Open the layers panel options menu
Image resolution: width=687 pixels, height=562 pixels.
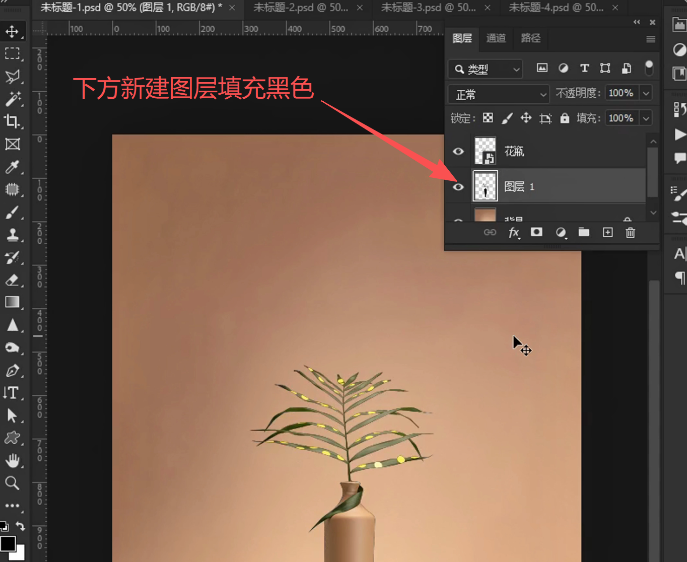coord(651,39)
